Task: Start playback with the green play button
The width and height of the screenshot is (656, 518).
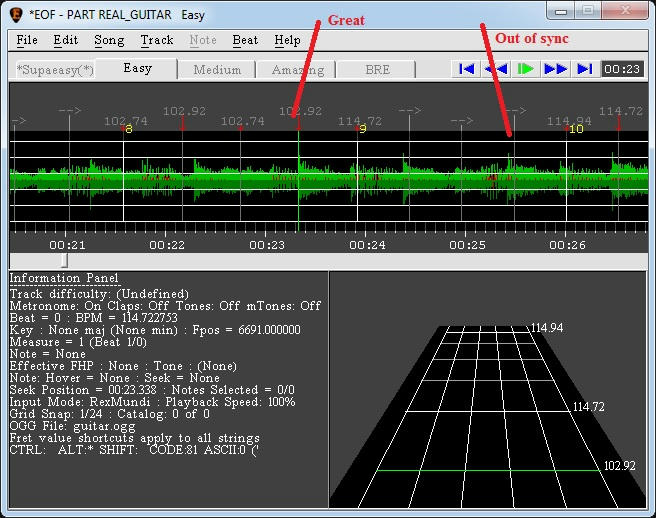Action: [525, 69]
